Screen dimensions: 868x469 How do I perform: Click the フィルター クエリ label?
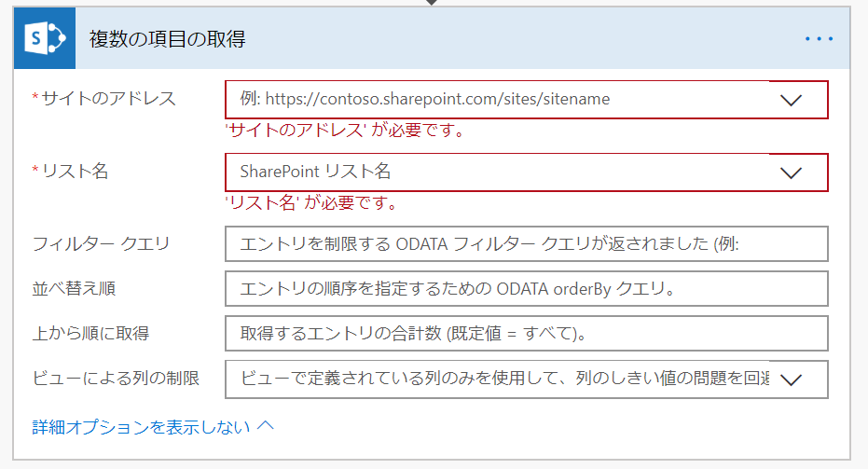tap(101, 243)
